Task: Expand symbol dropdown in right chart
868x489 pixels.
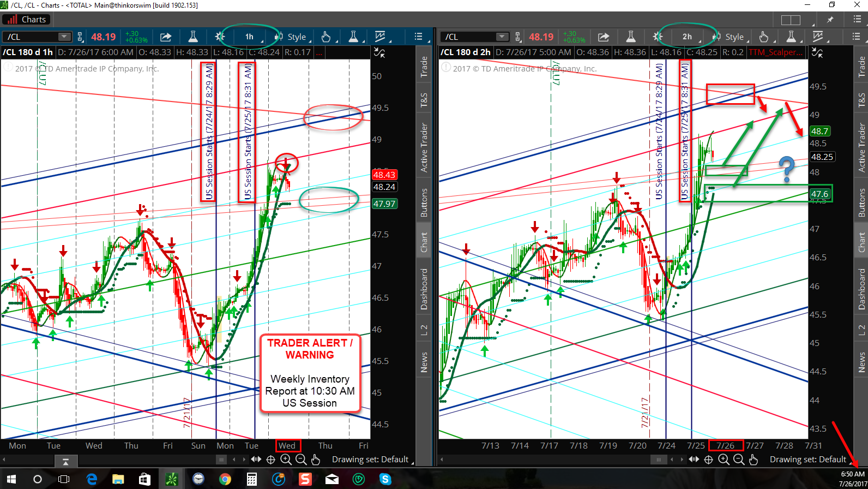Action: pos(502,37)
